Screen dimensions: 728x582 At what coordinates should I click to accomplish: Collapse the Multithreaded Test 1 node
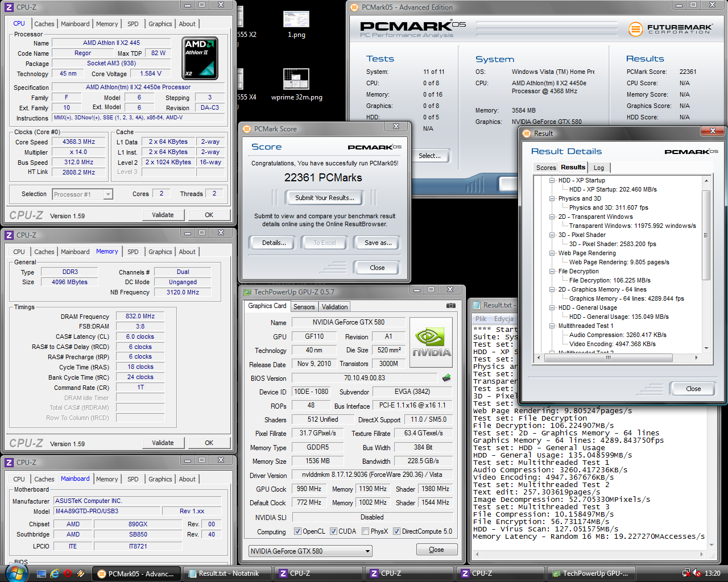tap(552, 326)
